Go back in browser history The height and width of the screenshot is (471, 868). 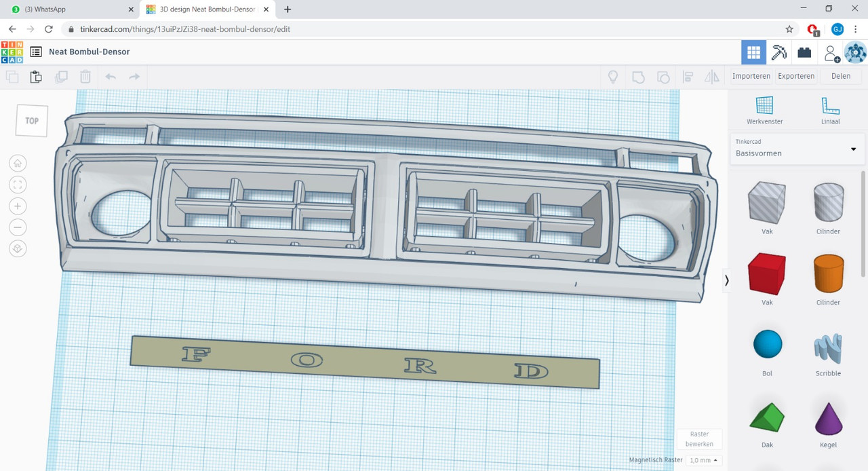tap(12, 29)
